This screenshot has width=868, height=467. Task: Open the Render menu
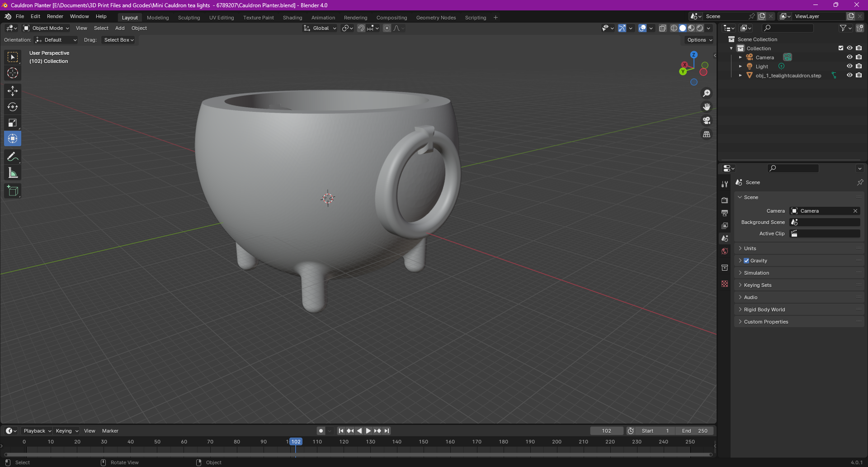point(55,16)
